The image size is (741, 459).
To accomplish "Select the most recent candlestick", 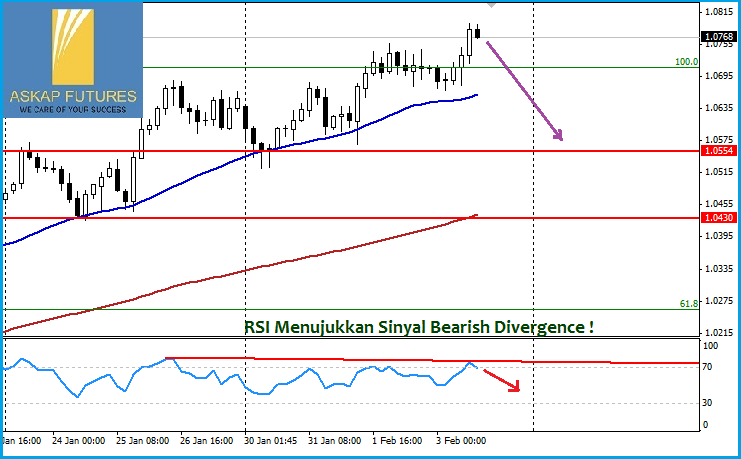I will [x=478, y=33].
